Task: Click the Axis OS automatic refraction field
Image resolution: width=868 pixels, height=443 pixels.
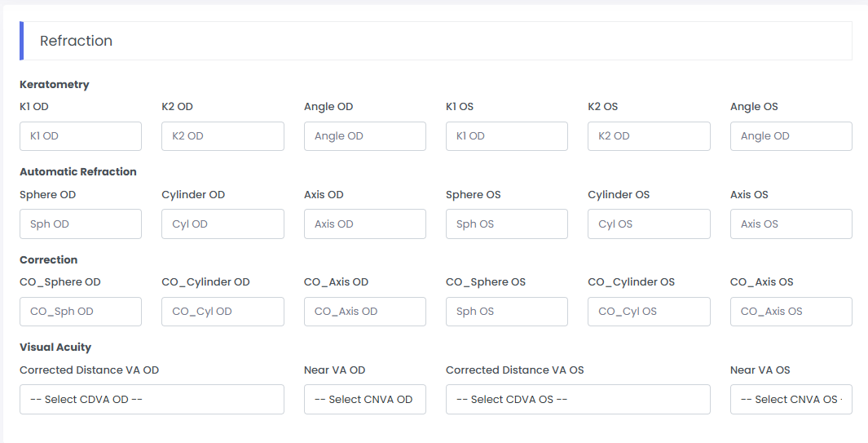Action: point(791,224)
